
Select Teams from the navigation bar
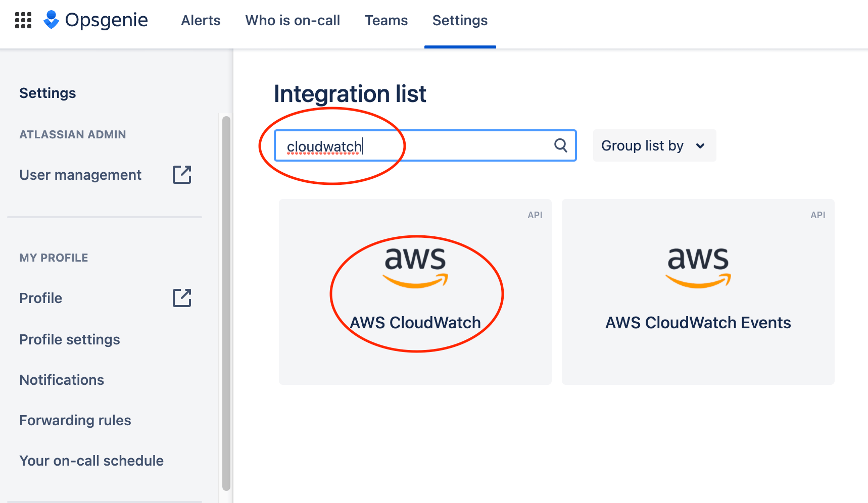click(x=386, y=21)
